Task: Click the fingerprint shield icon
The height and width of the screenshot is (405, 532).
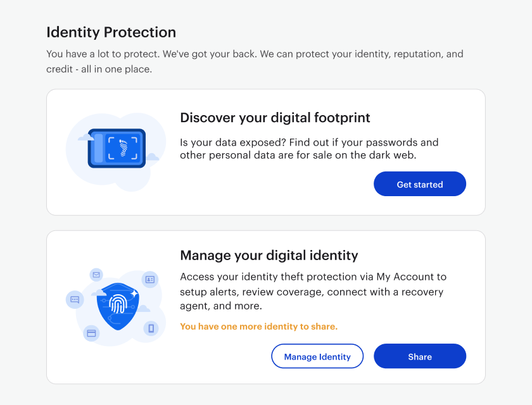Action: tap(118, 306)
